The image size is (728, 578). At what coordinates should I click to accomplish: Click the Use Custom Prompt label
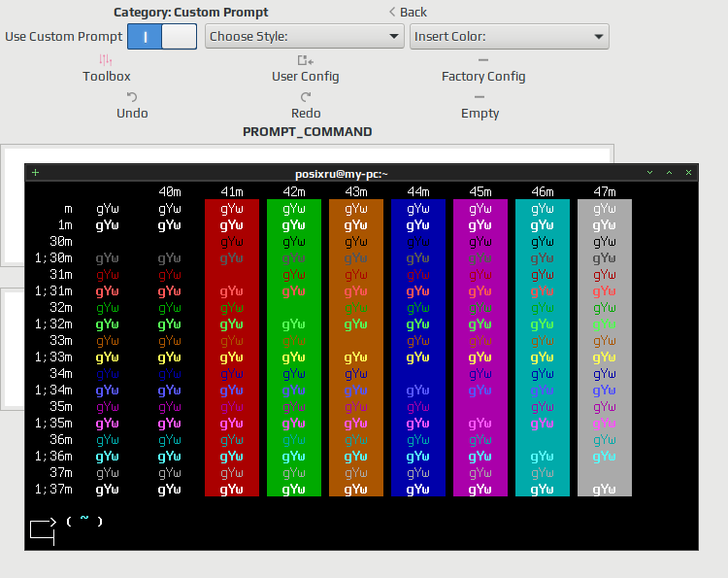point(64,37)
